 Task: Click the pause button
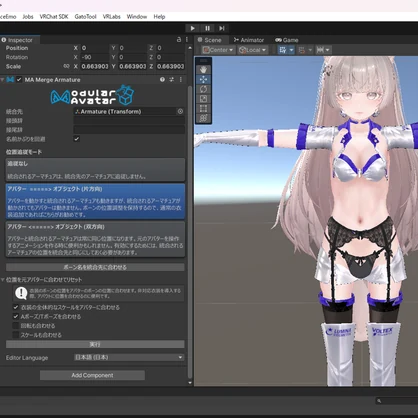coord(207,28)
